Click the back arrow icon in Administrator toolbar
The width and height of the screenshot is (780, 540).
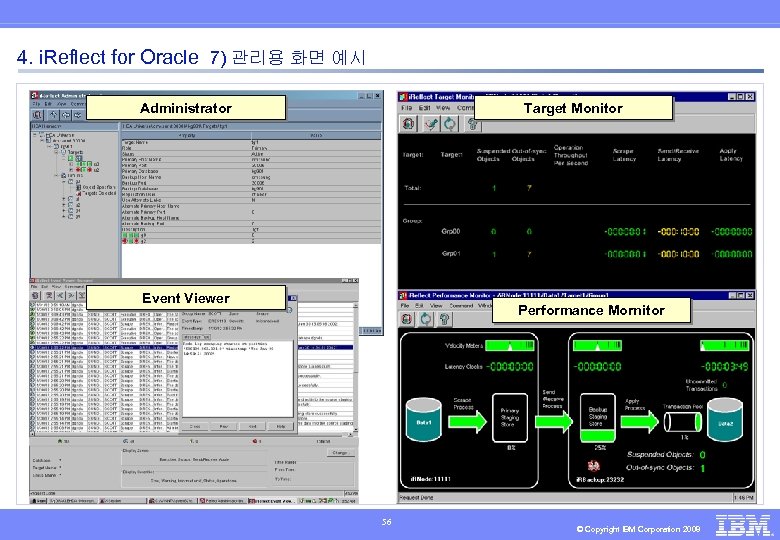66,115
